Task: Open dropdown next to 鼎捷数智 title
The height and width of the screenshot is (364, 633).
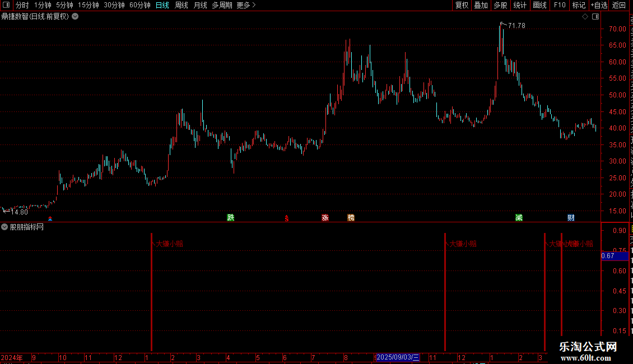Action: [75, 17]
